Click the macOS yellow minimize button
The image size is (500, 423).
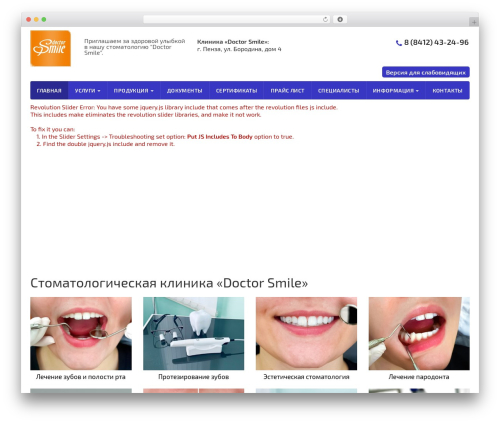point(36,19)
